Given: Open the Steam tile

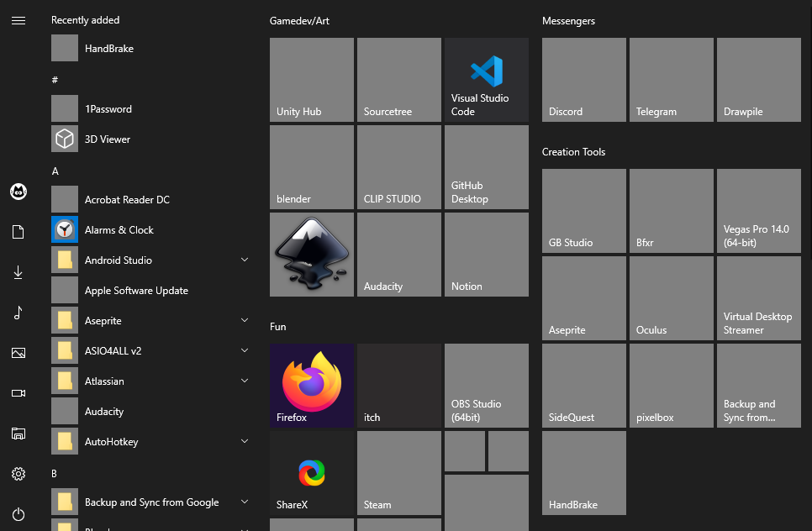Looking at the screenshot, I should point(399,473).
